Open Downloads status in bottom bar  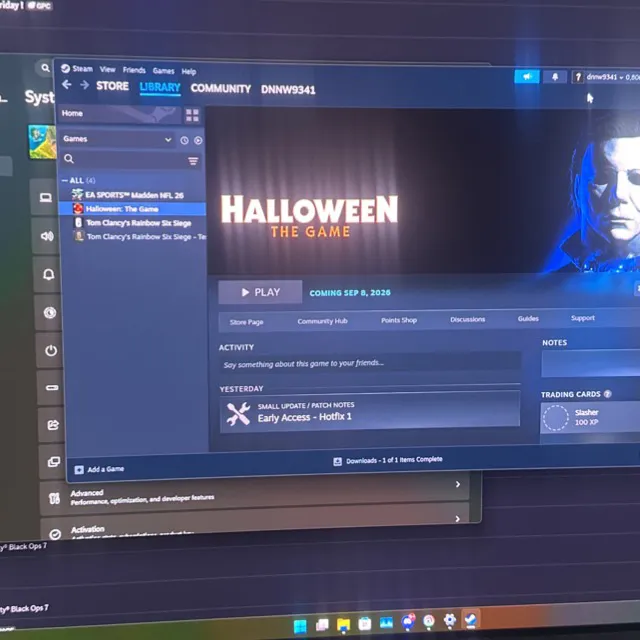tap(388, 460)
